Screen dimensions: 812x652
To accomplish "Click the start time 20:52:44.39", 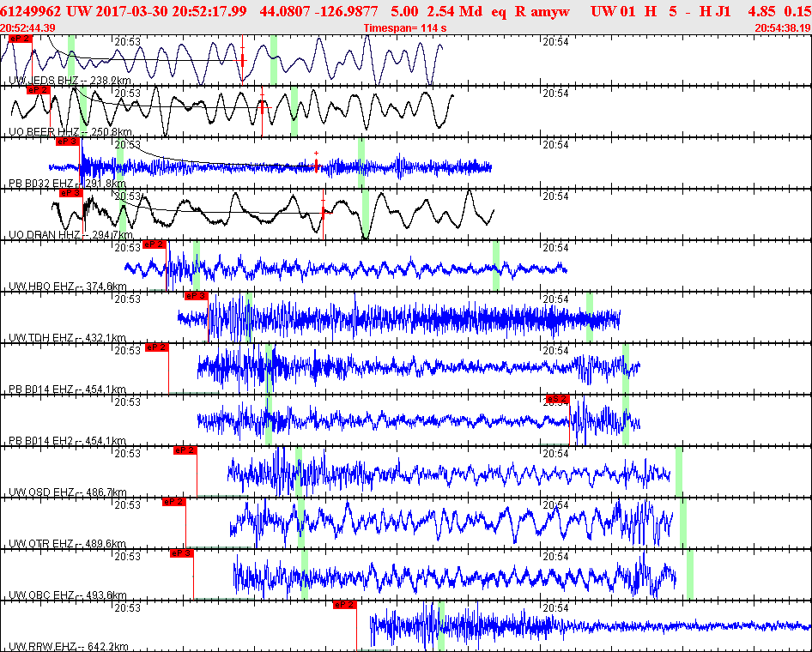I will 27,28.
